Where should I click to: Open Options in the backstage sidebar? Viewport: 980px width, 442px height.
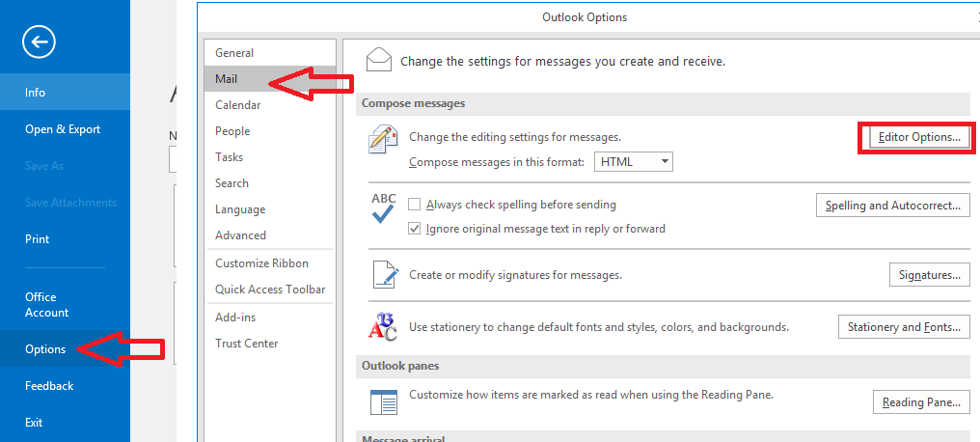point(65,348)
